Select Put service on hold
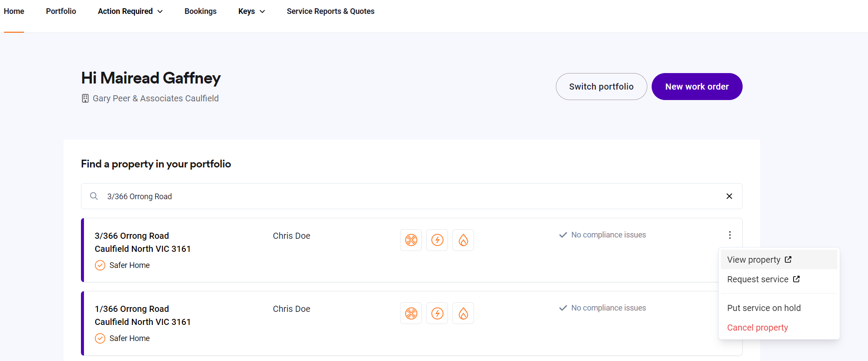Viewport: 868px width, 361px height. [764, 308]
